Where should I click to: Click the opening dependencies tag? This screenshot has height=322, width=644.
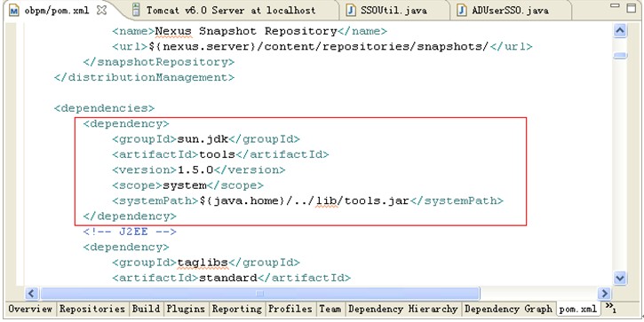click(x=104, y=108)
